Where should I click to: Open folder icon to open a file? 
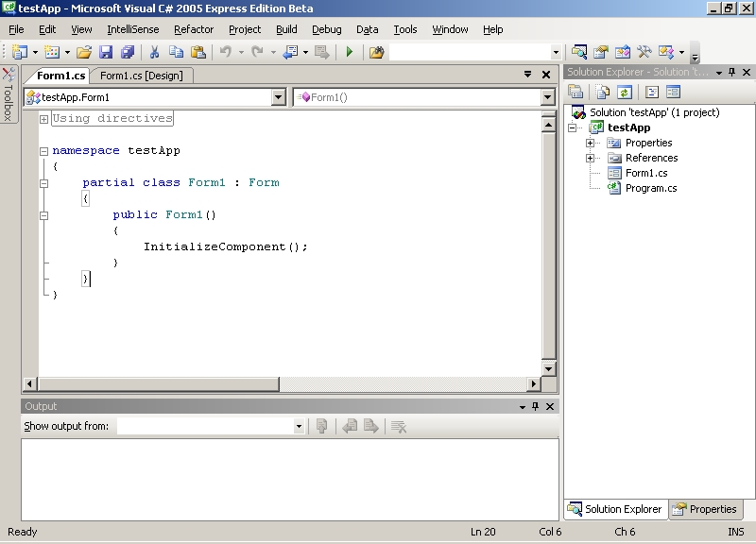coord(84,52)
